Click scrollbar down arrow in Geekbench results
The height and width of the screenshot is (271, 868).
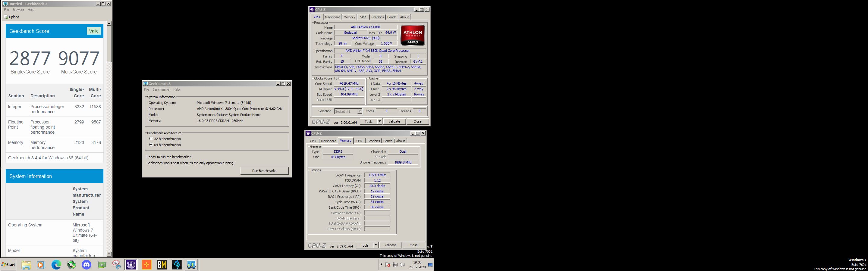[x=109, y=254]
